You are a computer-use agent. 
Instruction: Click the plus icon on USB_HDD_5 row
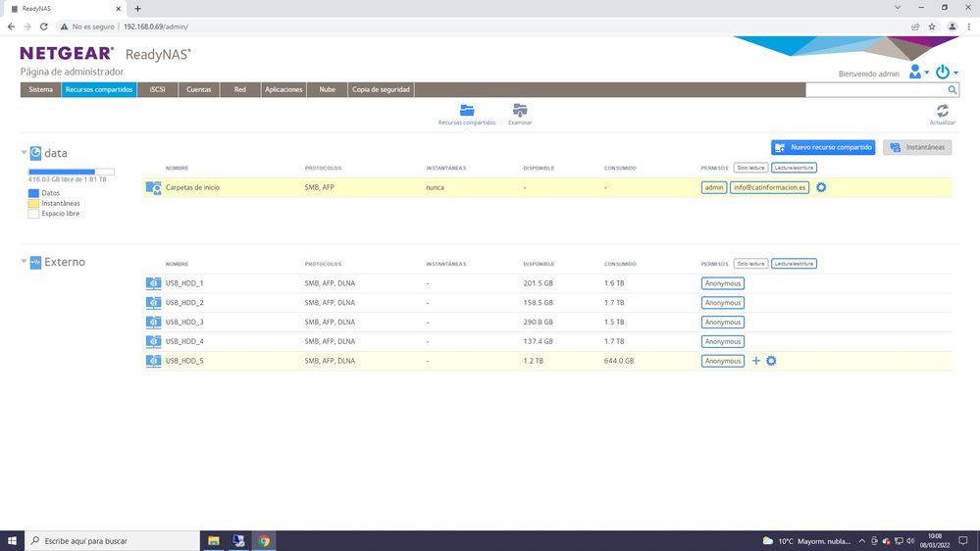click(x=755, y=361)
